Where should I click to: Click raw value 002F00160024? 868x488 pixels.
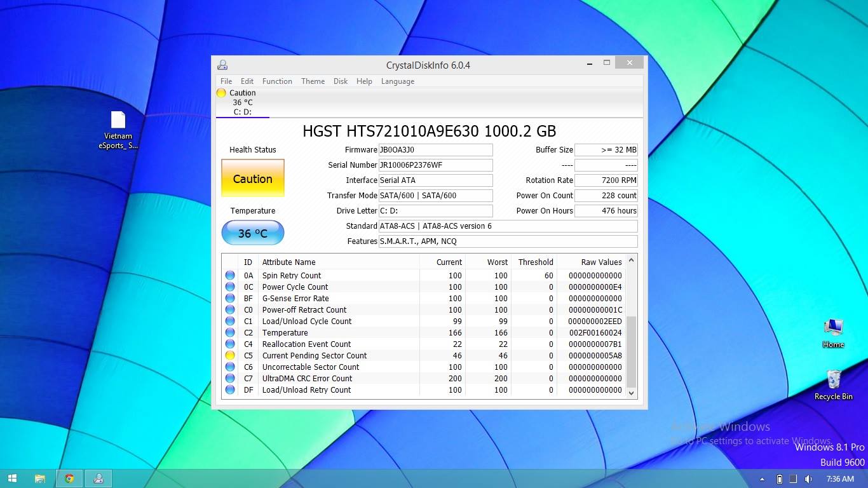(x=595, y=333)
